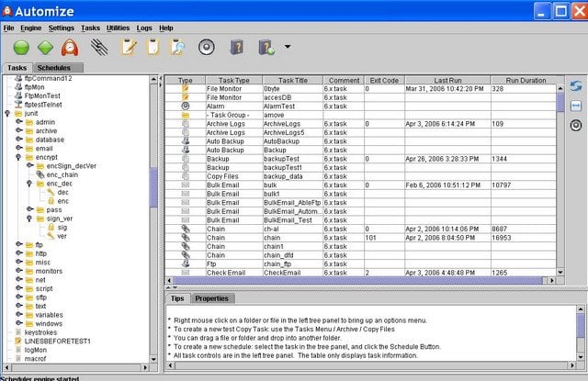This screenshot has height=381, width=588.
Task: Click the chain links toolbar icon
Action: pyautogui.click(x=99, y=47)
